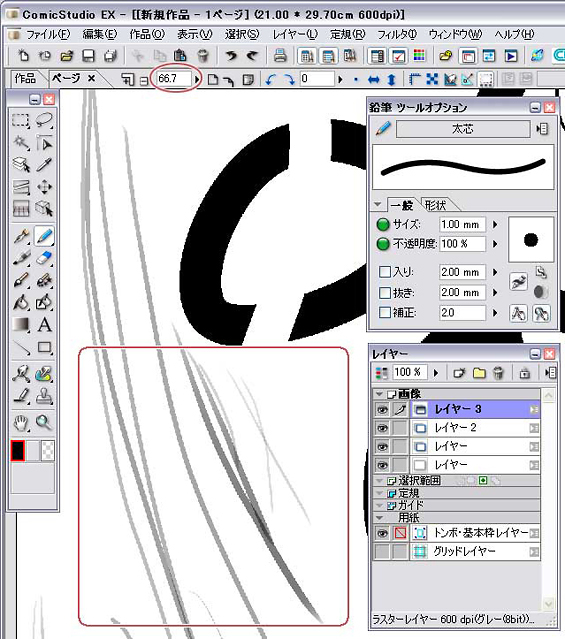This screenshot has height=639, width=565.
Task: Open the zoom percentage dropdown arrow
Action: point(197,79)
